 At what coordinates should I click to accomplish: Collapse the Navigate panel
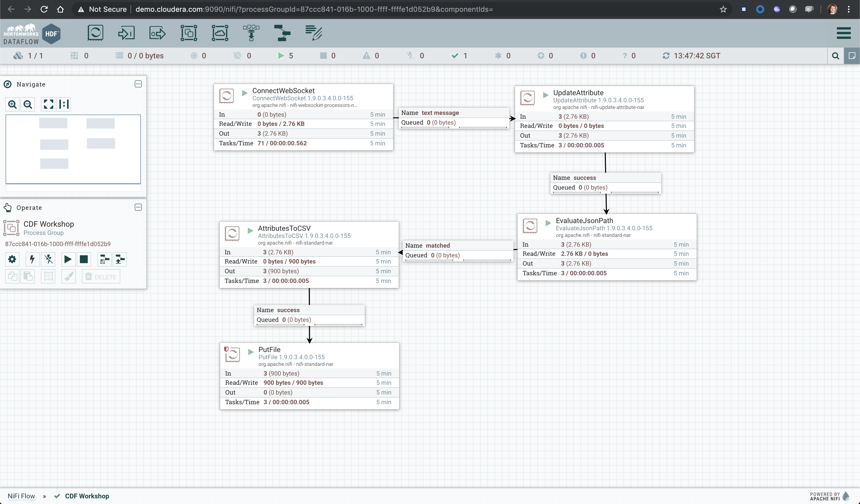[x=138, y=84]
